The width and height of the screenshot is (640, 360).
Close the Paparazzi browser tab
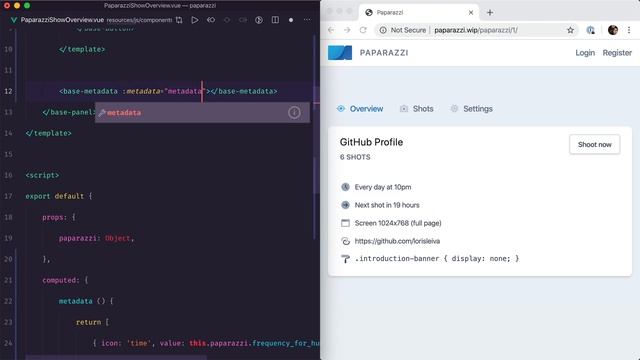(471, 13)
